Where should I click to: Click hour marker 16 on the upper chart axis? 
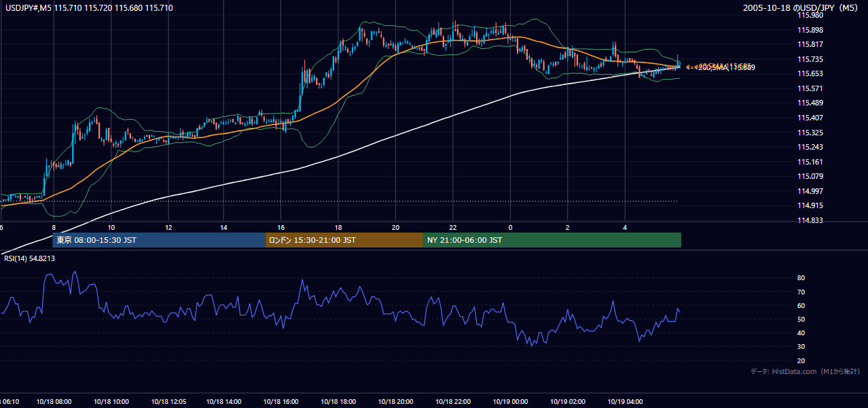tap(281, 228)
